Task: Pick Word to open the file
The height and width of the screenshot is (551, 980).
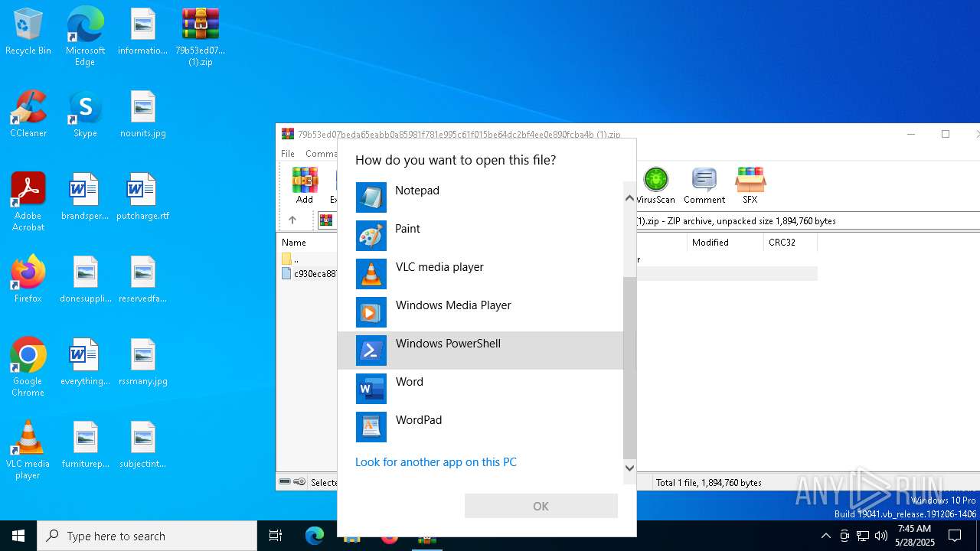Action: 480,389
